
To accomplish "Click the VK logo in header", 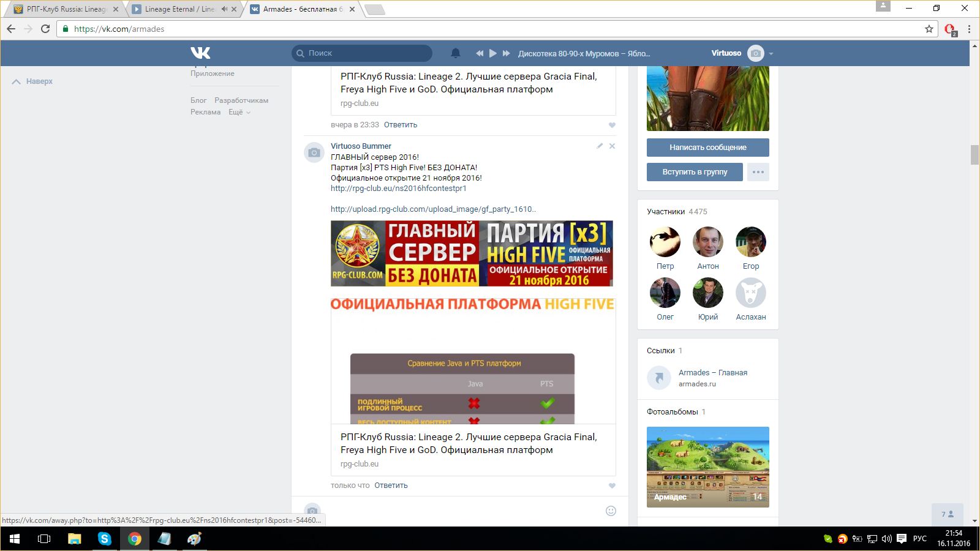I will click(x=200, y=53).
